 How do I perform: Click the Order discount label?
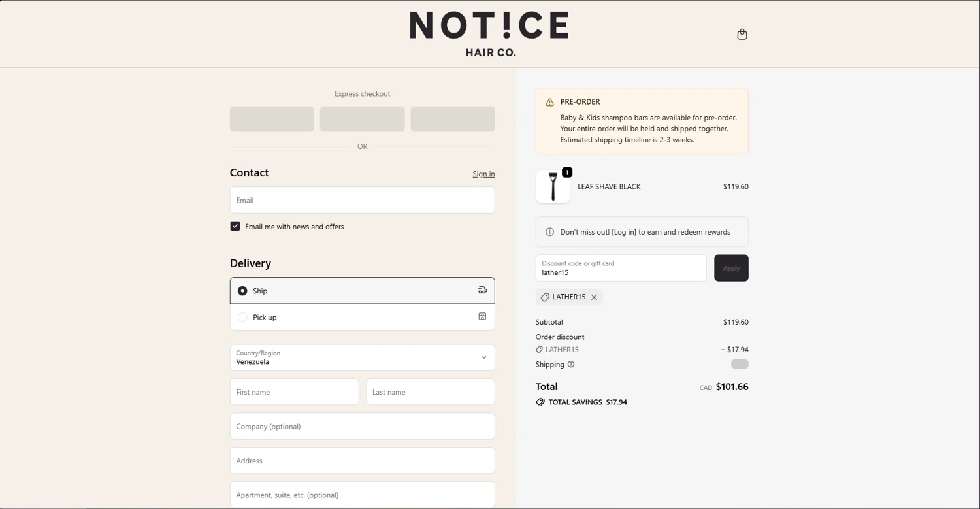[x=560, y=337]
